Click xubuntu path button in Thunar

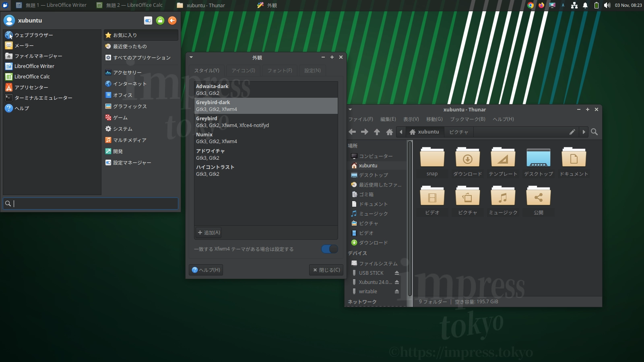[x=424, y=132]
